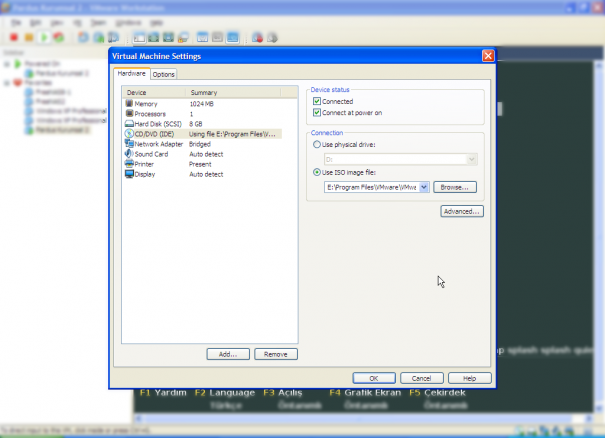Click the Browse... button

(x=455, y=187)
